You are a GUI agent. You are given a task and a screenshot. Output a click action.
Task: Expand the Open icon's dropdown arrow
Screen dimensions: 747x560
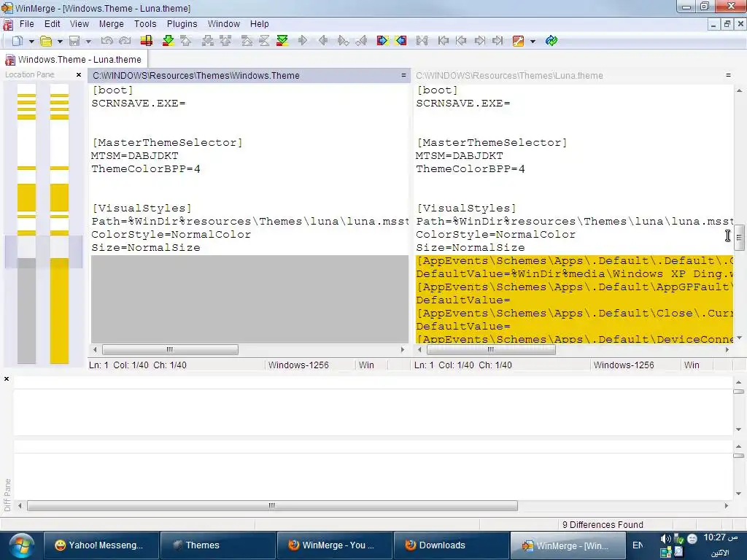(60, 42)
